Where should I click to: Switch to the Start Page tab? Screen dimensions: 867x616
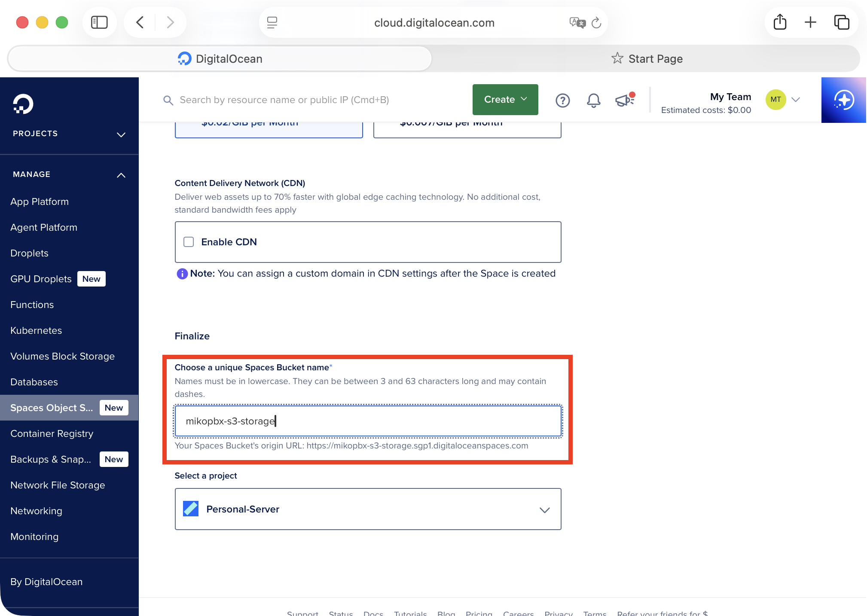[x=647, y=59]
